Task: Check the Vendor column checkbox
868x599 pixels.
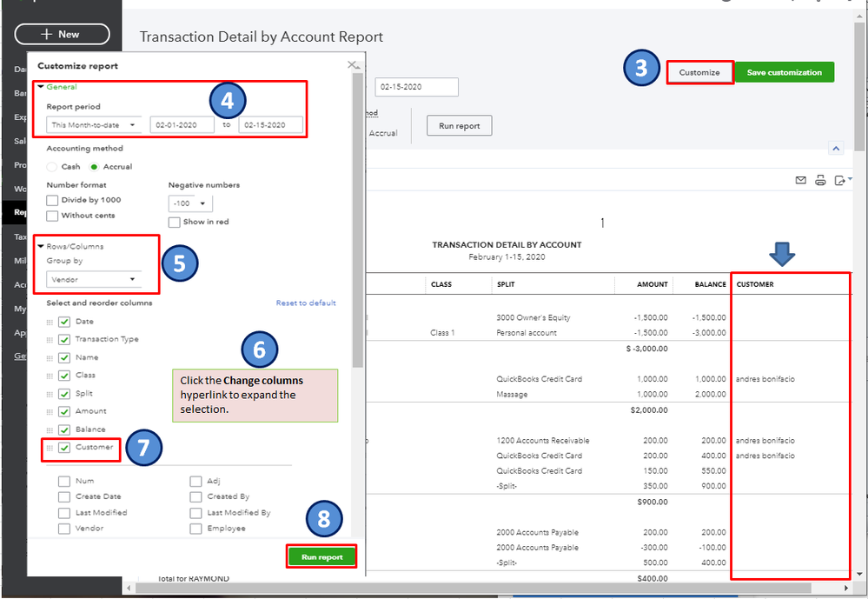Action: 64,529
